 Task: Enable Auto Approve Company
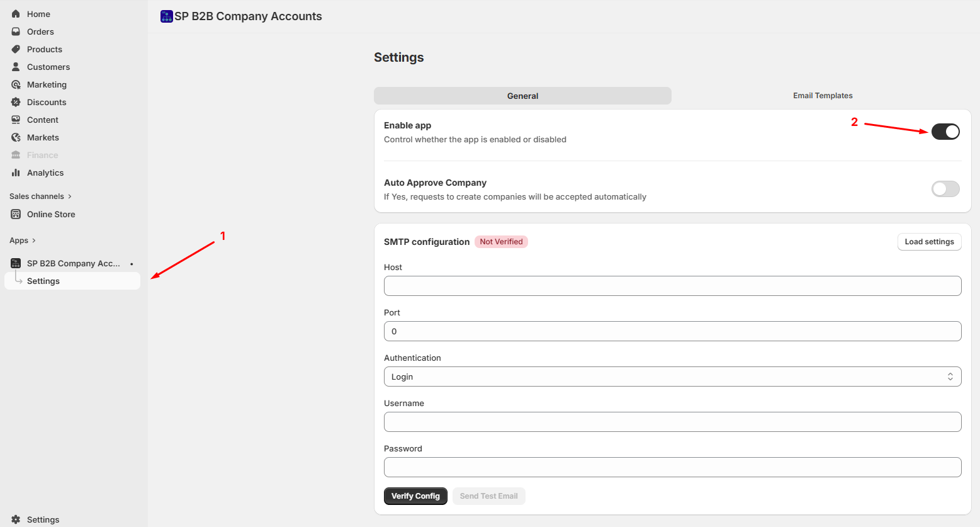945,188
